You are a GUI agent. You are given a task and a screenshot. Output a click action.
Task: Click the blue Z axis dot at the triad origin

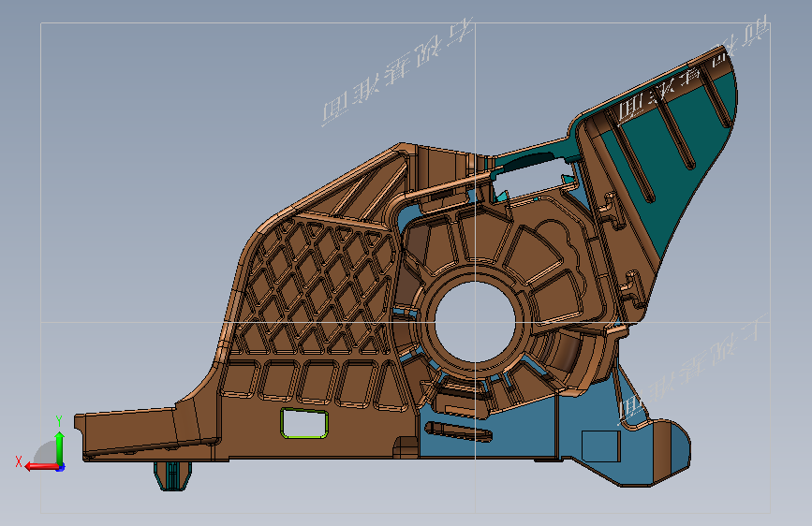coord(62,467)
